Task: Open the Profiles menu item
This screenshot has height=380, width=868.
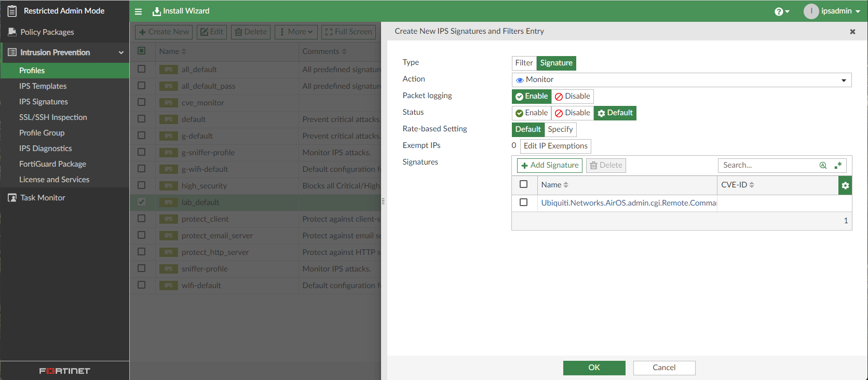Action: click(x=64, y=71)
